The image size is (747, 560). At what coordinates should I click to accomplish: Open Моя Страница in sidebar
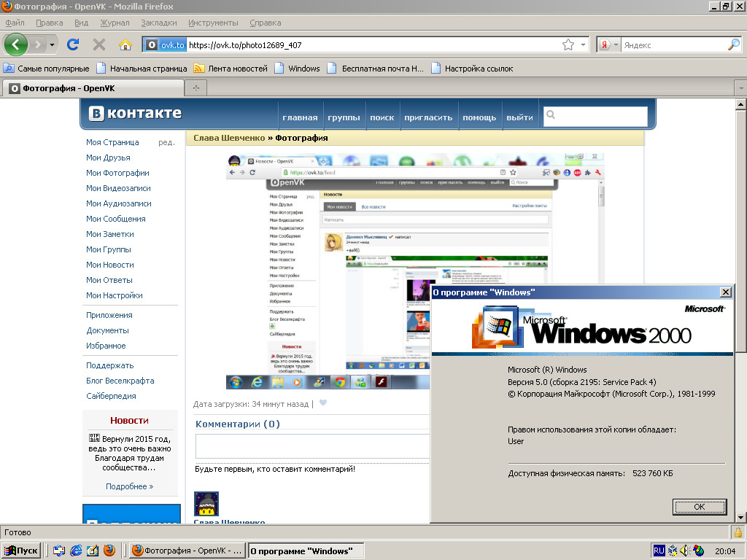[x=112, y=142]
